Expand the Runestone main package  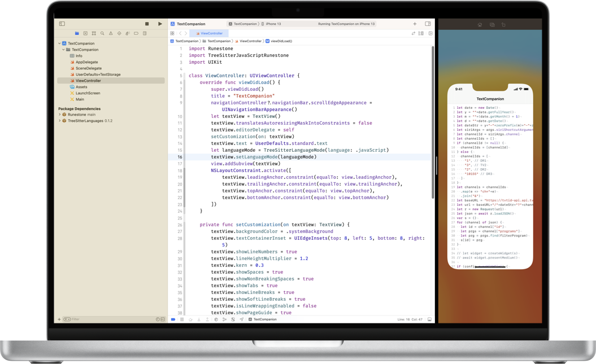60,113
